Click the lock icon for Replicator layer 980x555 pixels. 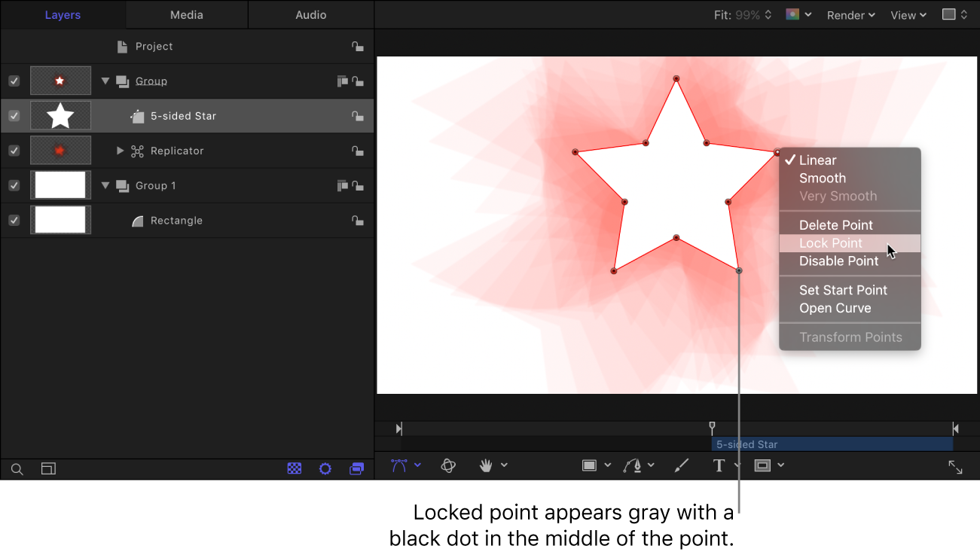point(358,151)
